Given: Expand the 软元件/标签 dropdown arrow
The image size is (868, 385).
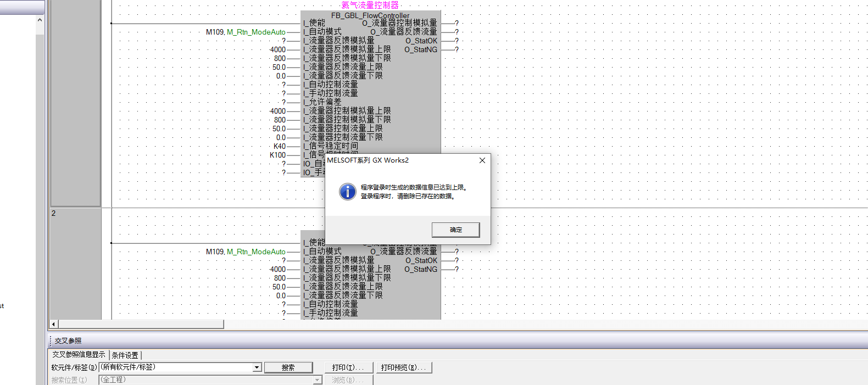Looking at the screenshot, I should click(x=257, y=367).
